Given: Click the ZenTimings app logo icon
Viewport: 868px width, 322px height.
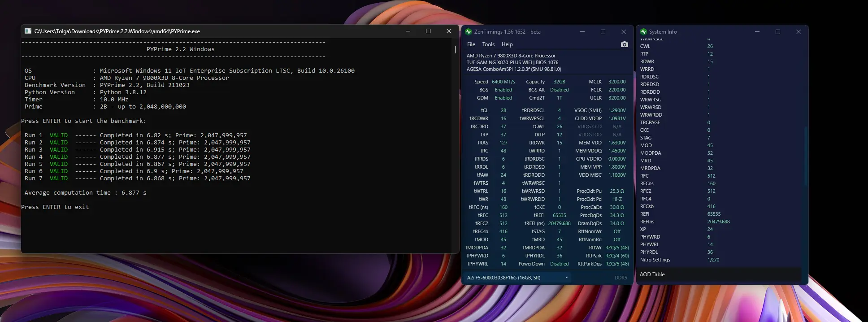Looking at the screenshot, I should 469,32.
